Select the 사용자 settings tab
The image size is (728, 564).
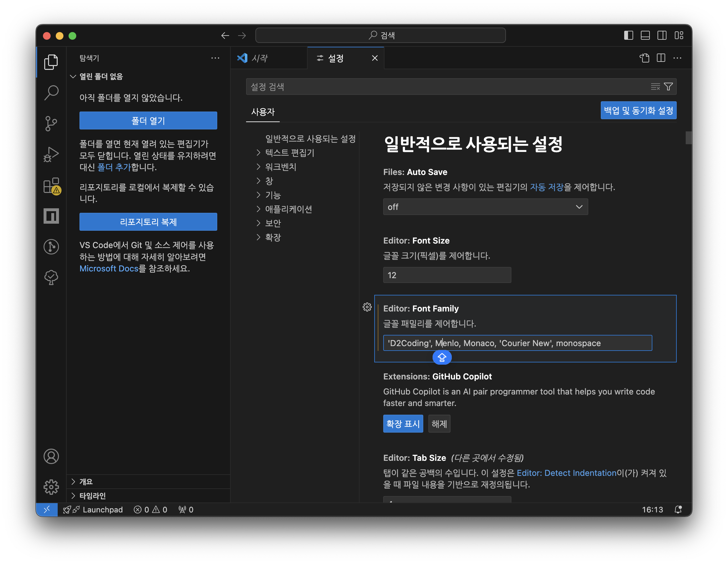click(x=263, y=112)
